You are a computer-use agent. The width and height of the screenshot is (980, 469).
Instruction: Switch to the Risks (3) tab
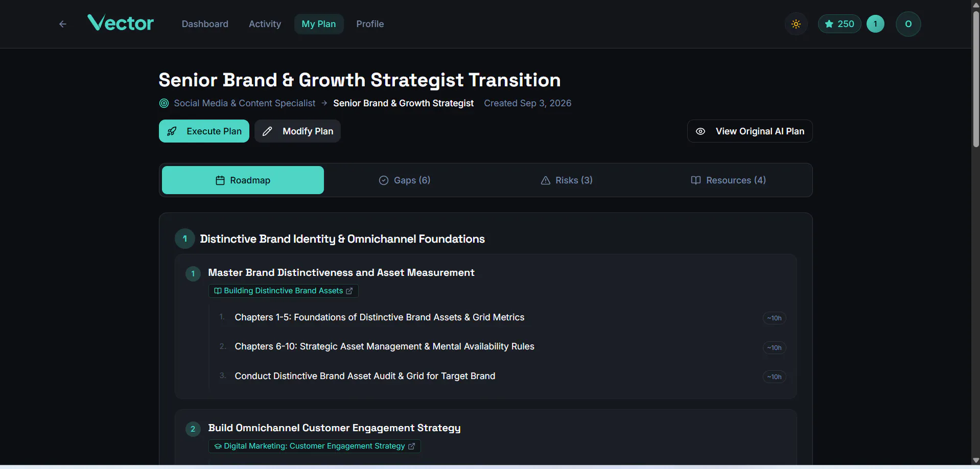(x=567, y=180)
